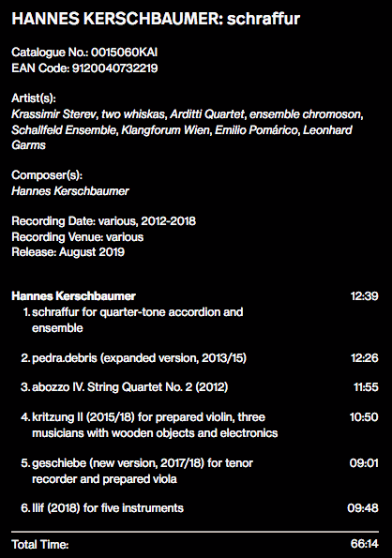Click the Recording Date line
The image size is (392, 558).
click(x=103, y=221)
